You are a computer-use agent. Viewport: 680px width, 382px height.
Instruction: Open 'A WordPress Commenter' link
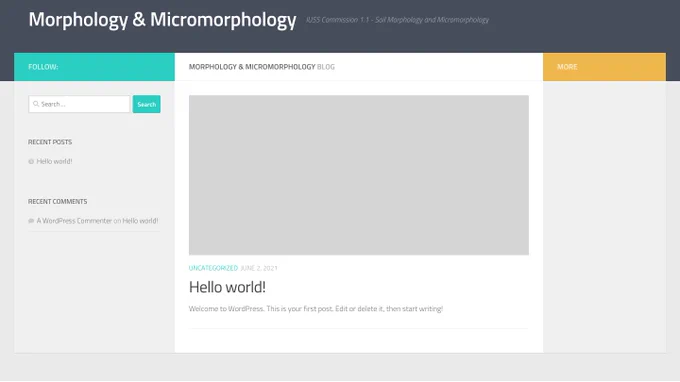tap(74, 221)
